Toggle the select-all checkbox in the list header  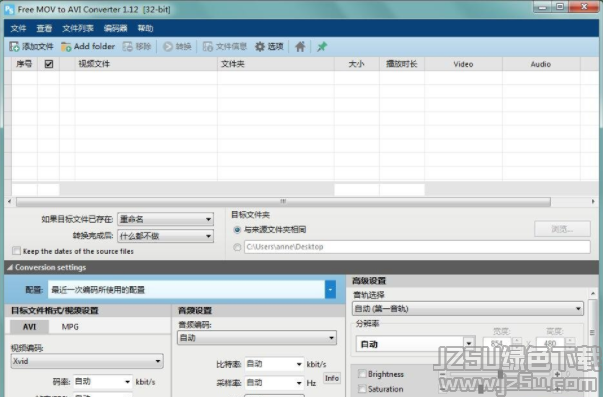pyautogui.click(x=49, y=64)
